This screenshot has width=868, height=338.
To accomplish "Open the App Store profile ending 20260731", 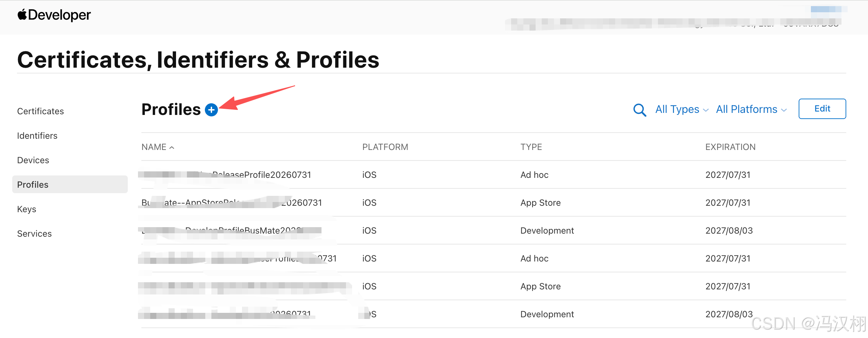I will (231, 203).
